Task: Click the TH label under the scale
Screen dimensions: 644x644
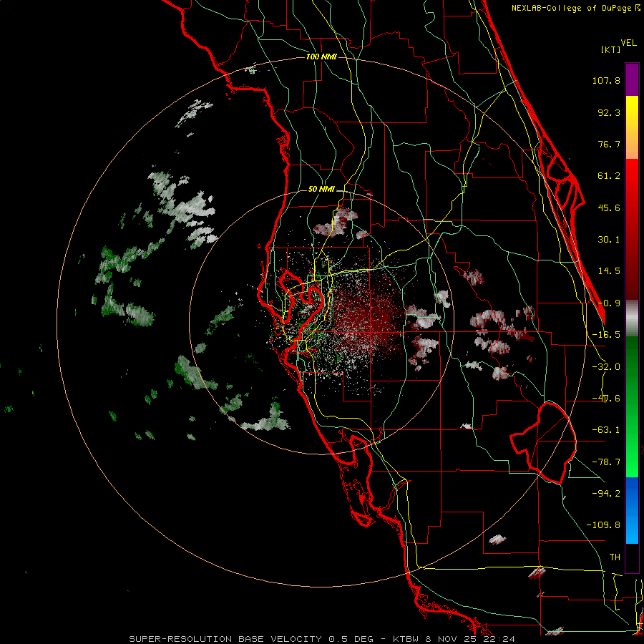Action: coord(615,557)
